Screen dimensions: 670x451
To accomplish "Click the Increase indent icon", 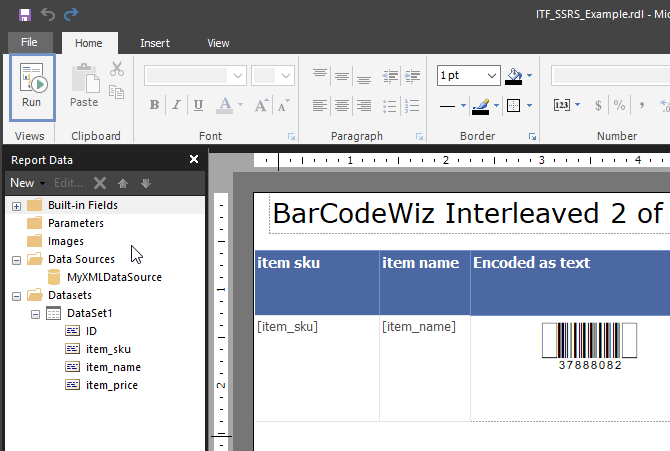I will [412, 77].
